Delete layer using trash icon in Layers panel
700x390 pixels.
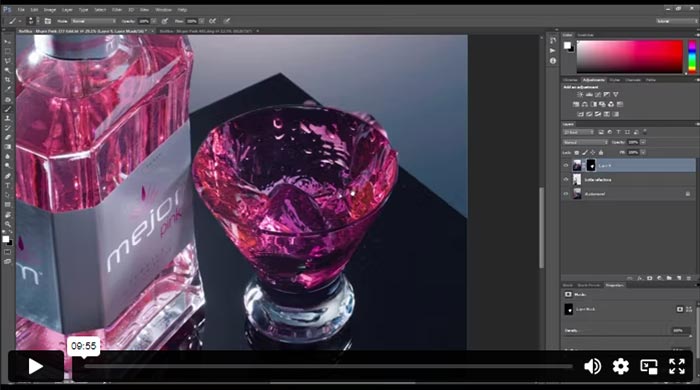[688, 278]
